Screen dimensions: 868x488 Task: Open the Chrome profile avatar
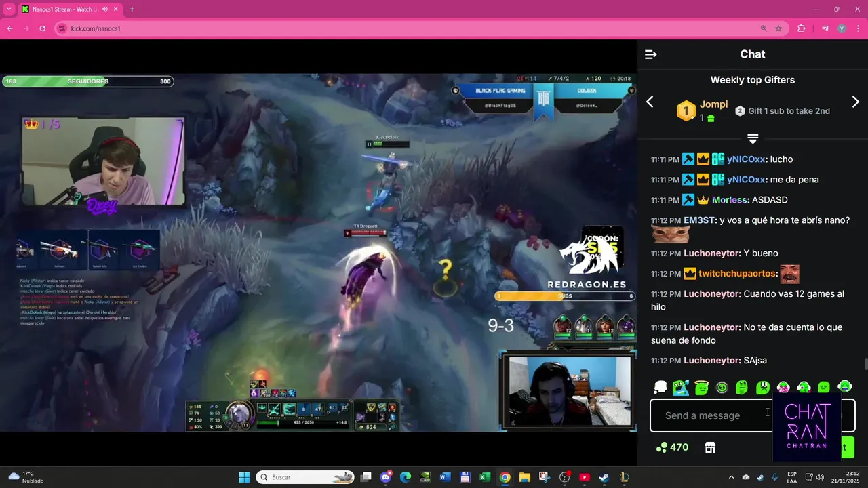(842, 28)
